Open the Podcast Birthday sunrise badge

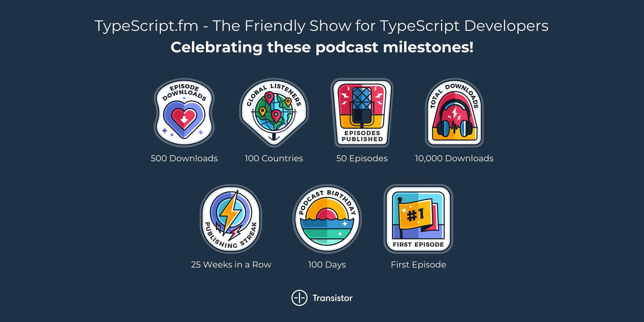(x=327, y=219)
